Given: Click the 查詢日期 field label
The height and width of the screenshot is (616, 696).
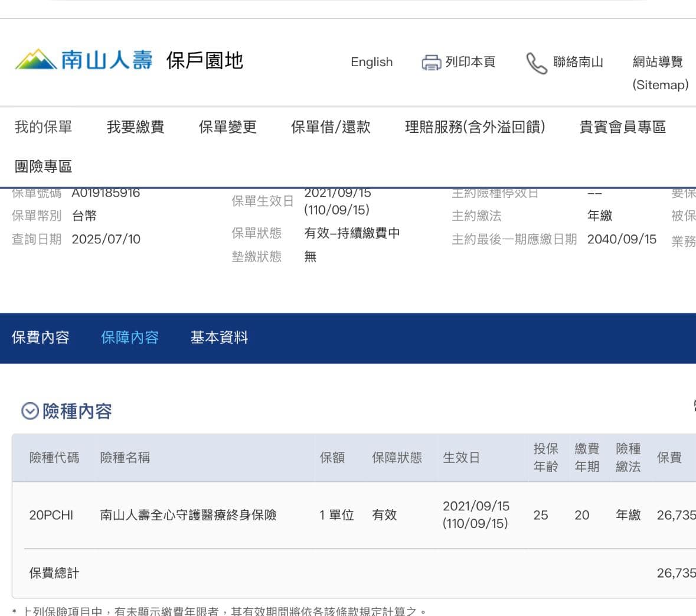Looking at the screenshot, I should pos(37,239).
